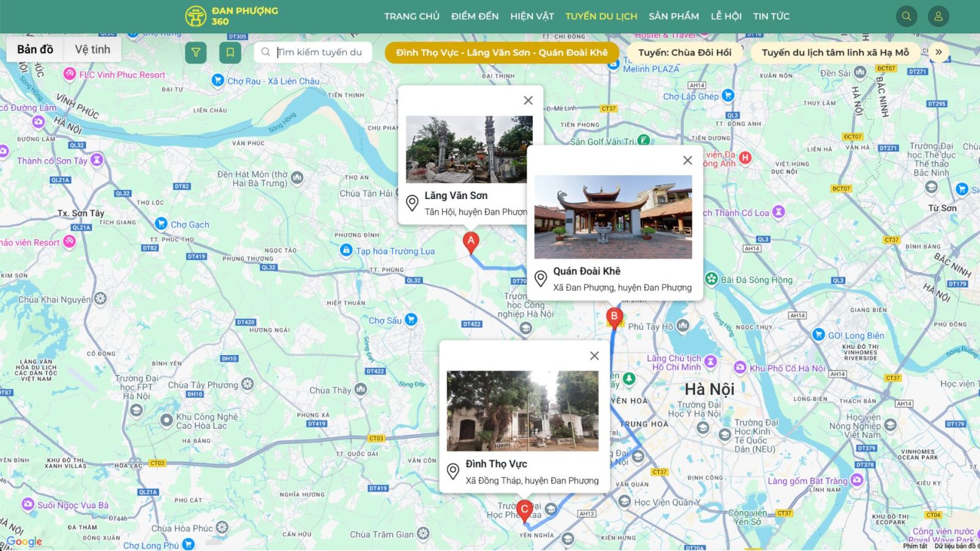Image resolution: width=980 pixels, height=551 pixels.
Task: Select route Đình Thọ Vực - Lăng Văn Sơn chip
Action: 502,53
